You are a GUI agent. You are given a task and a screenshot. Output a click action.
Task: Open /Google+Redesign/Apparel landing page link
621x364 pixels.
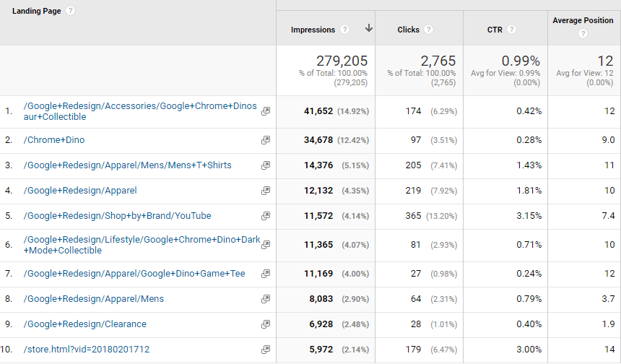pos(80,191)
